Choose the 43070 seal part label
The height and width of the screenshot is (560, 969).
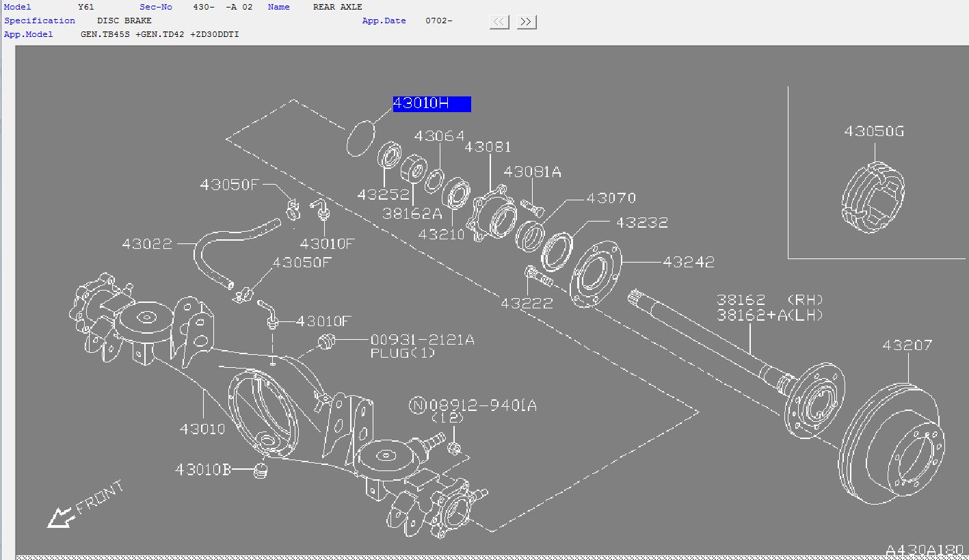click(611, 198)
